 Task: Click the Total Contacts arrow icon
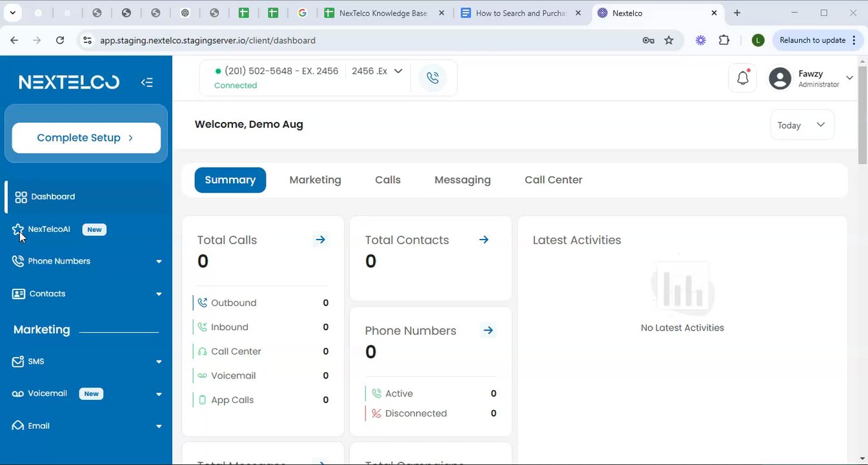tap(483, 240)
